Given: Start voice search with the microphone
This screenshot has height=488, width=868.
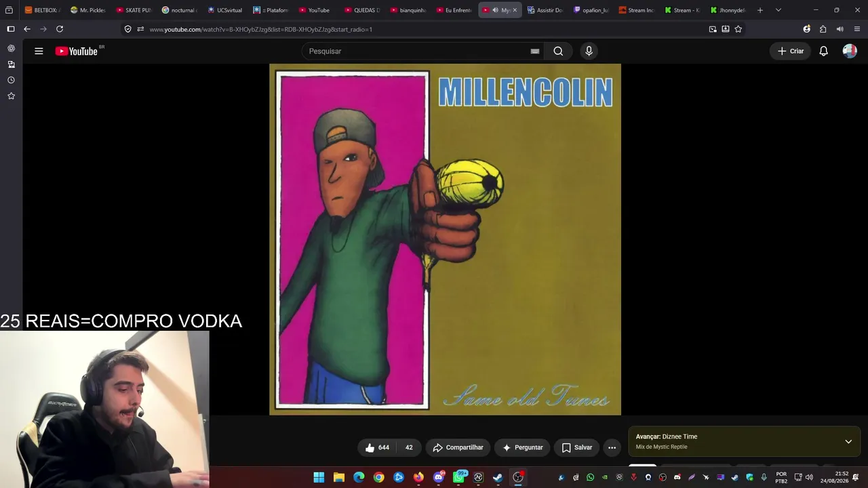Looking at the screenshot, I should (589, 51).
